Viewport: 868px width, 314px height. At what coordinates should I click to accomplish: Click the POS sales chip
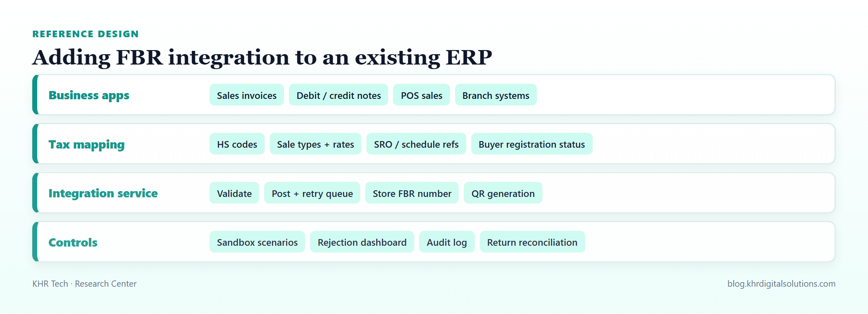(x=422, y=95)
